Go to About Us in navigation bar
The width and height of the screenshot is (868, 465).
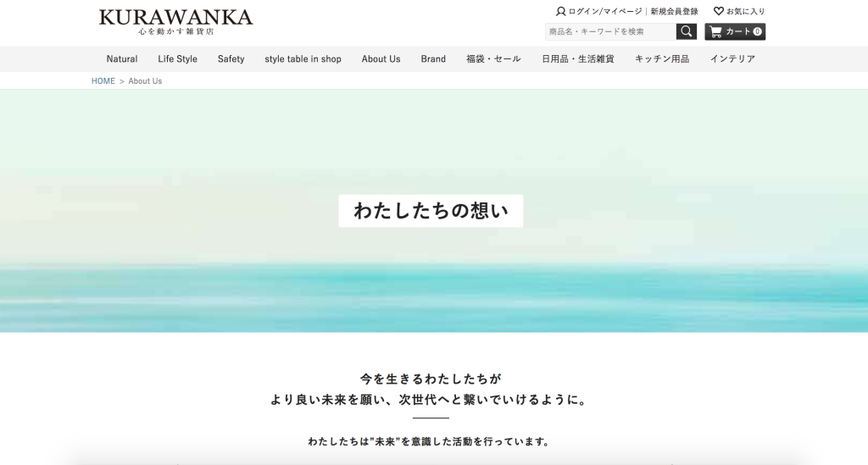tap(381, 58)
